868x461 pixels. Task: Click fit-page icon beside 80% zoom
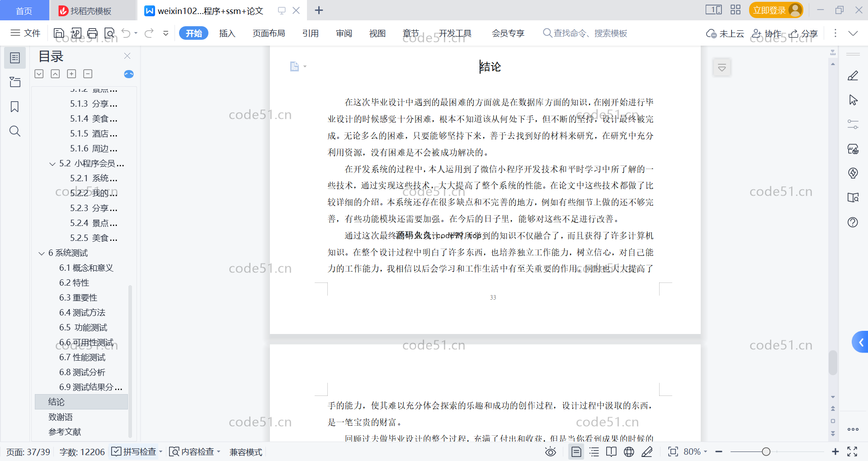point(673,452)
